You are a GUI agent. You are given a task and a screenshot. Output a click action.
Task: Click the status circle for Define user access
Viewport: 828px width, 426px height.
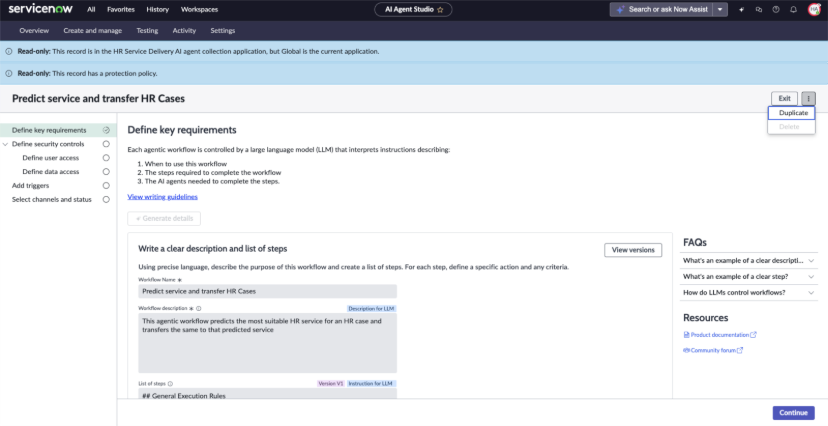[x=106, y=158]
